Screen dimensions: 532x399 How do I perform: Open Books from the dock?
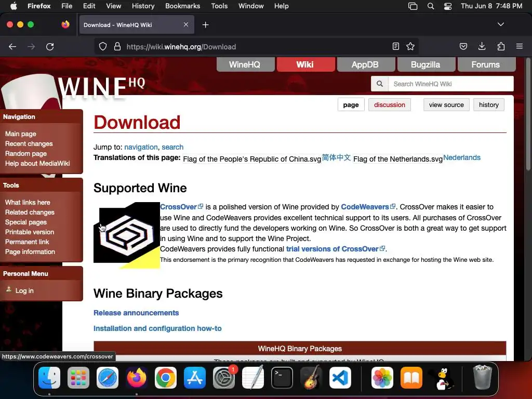(x=411, y=378)
